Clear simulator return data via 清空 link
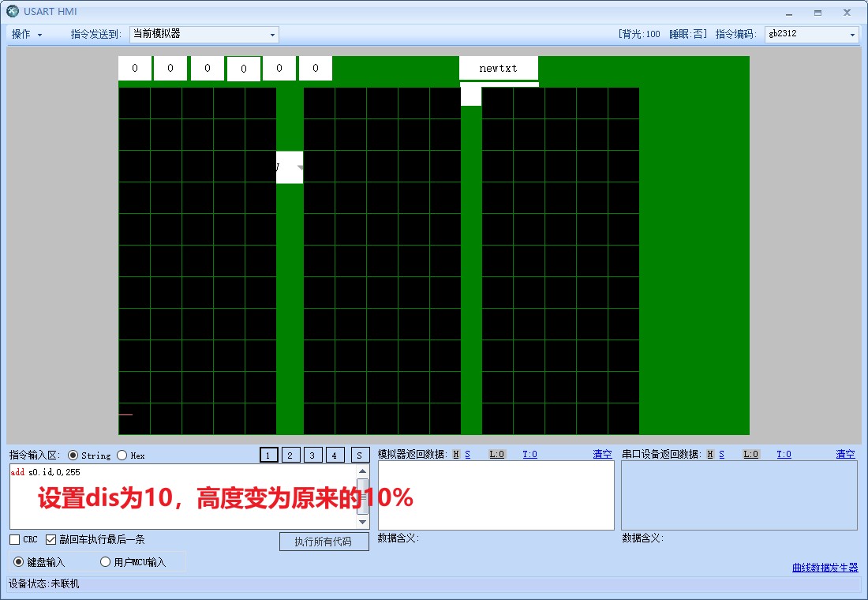Image resolution: width=868 pixels, height=600 pixels. tap(601, 454)
